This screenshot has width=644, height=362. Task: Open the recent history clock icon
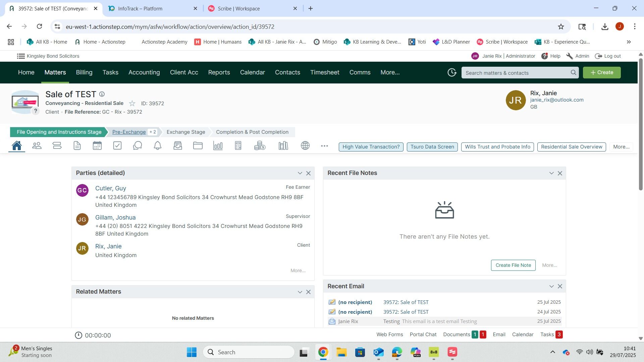tap(452, 72)
